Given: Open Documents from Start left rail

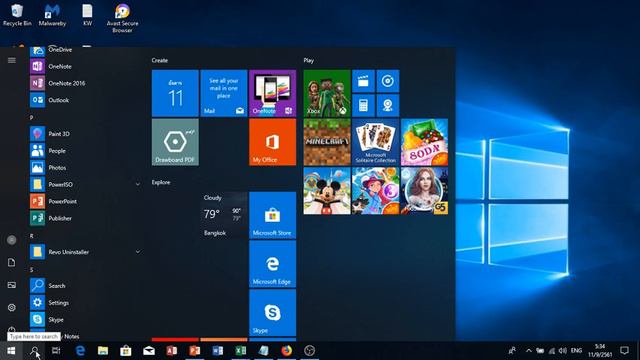Looking at the screenshot, I should point(11,262).
